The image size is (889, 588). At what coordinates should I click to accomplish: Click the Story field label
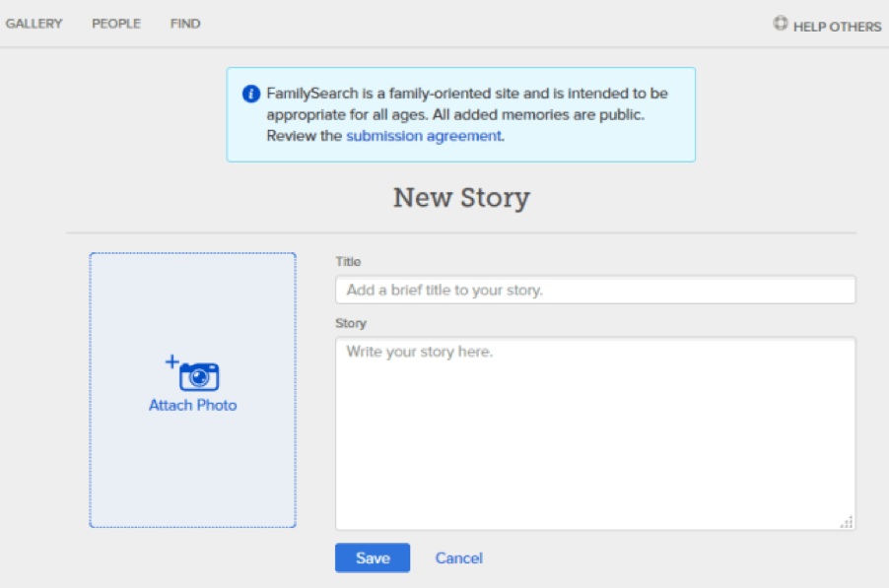(x=351, y=323)
